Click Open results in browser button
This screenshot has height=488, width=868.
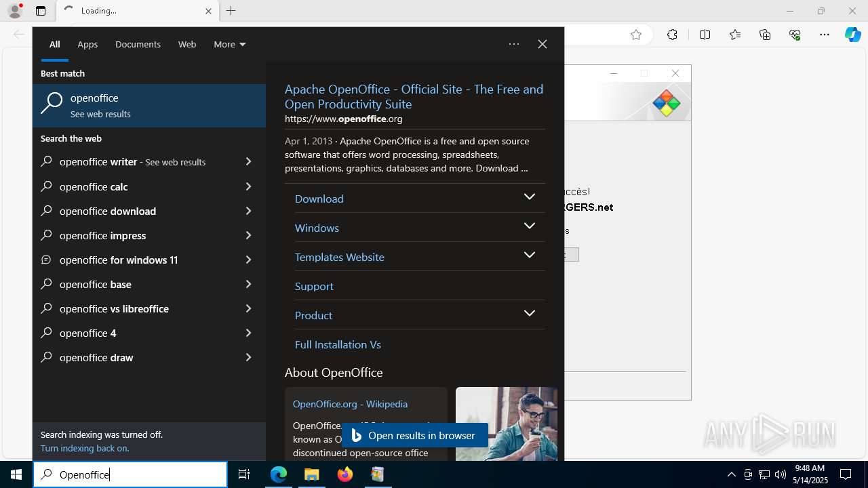coord(414,435)
